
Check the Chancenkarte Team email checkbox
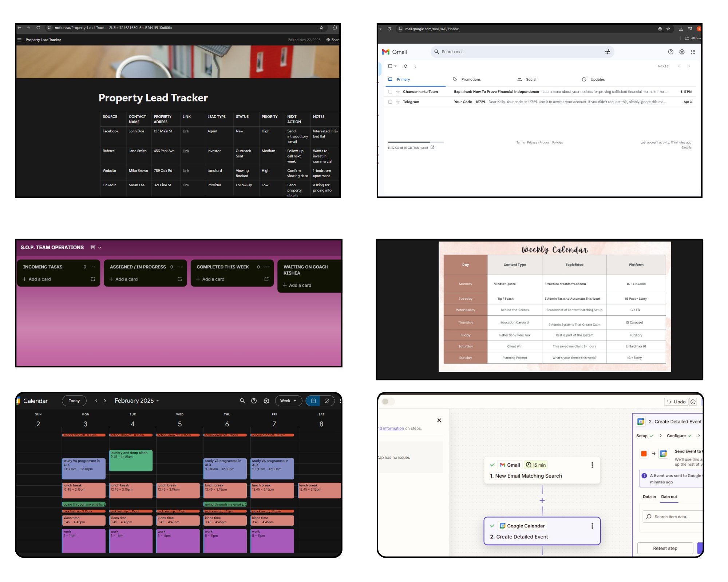pos(390,92)
